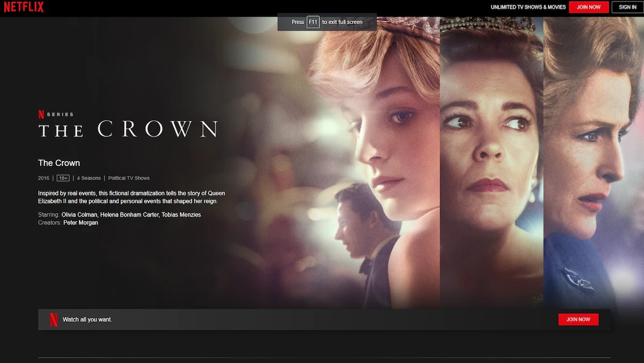
Task: Open the Tobias Menzies cast link
Action: click(181, 215)
